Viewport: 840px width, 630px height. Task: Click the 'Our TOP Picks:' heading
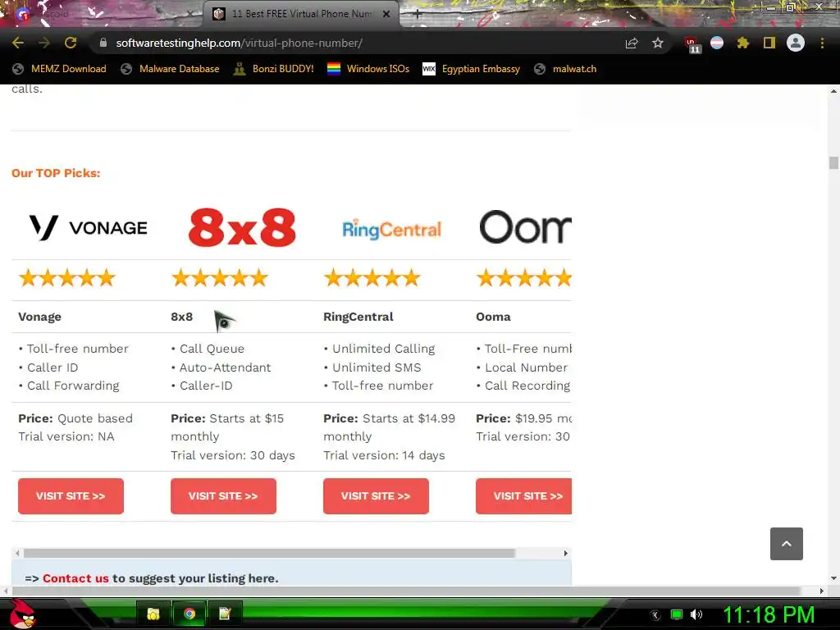tap(57, 173)
